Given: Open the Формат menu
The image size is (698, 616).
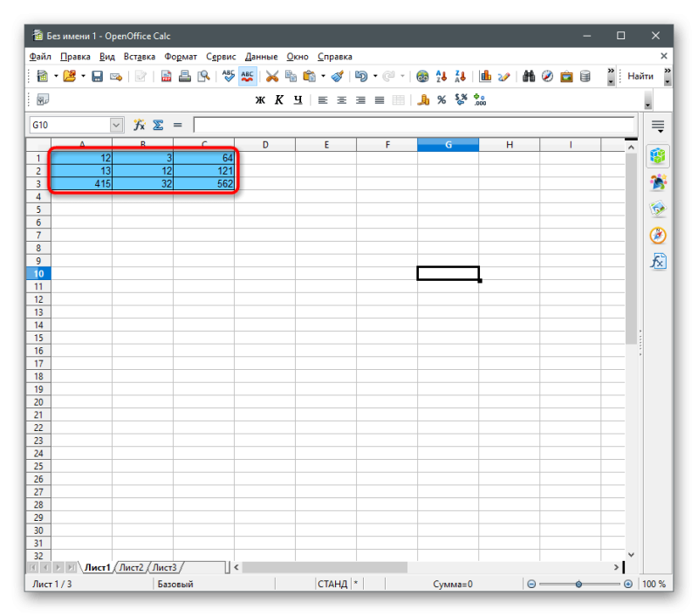Looking at the screenshot, I should click(181, 57).
